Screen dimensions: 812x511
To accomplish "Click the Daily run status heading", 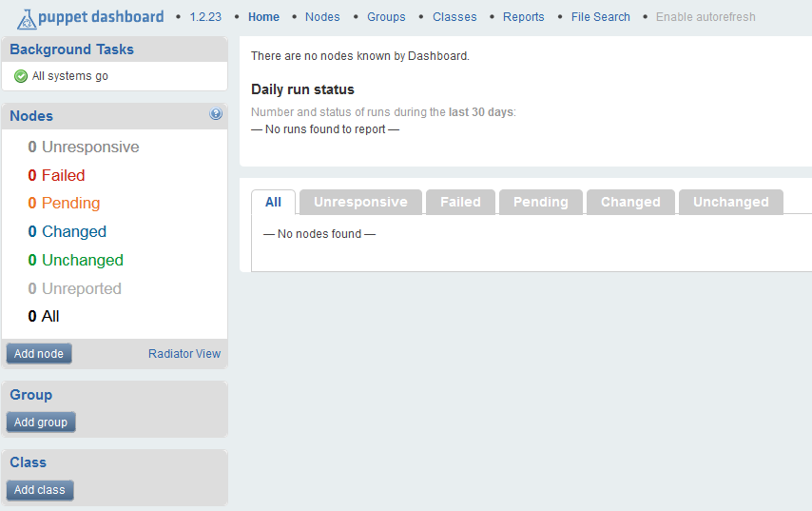I will [x=302, y=89].
